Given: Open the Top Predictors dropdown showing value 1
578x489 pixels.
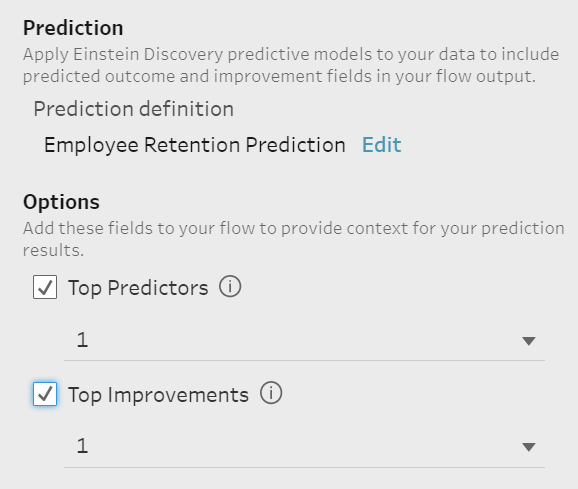Looking at the screenshot, I should click(304, 339).
